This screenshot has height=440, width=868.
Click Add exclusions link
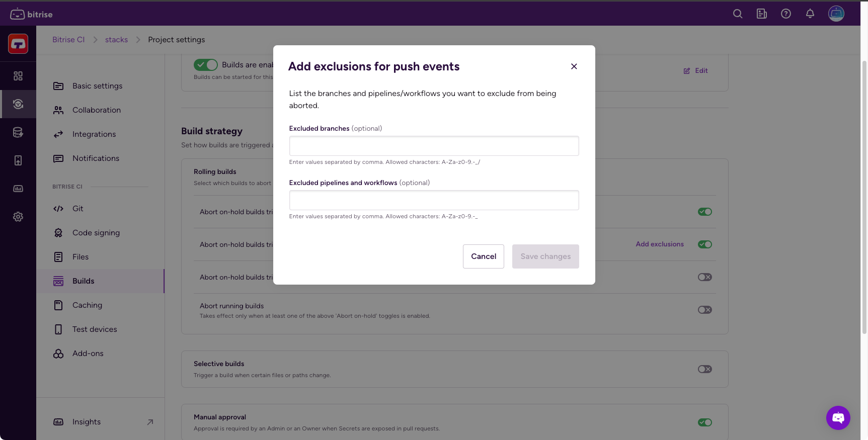[660, 244]
